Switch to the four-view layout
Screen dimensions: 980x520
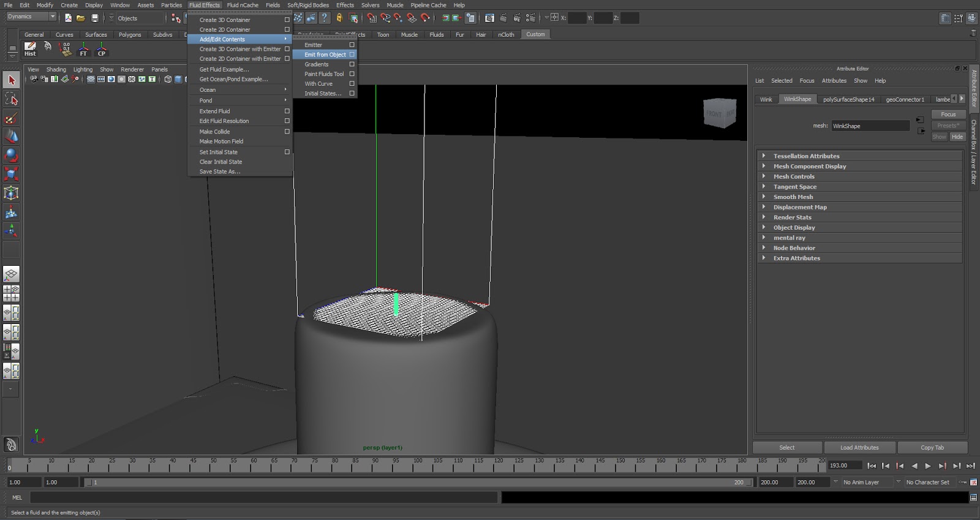point(11,293)
